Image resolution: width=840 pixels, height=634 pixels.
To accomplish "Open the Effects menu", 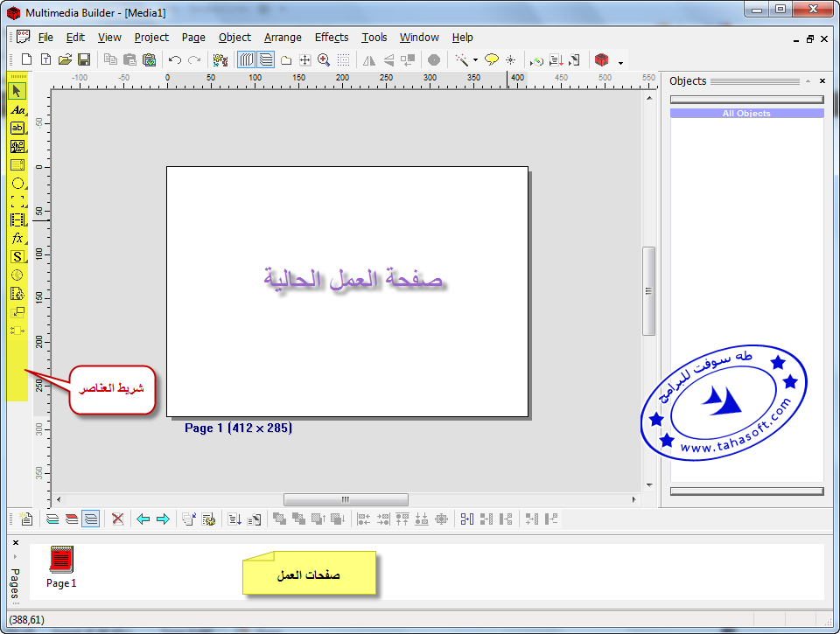I will (332, 38).
